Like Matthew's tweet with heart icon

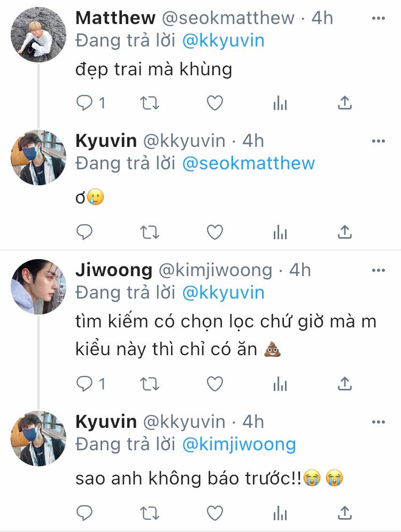[215, 103]
